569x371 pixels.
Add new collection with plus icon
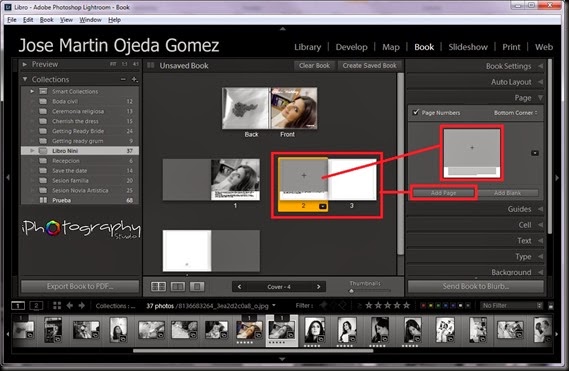(x=134, y=79)
